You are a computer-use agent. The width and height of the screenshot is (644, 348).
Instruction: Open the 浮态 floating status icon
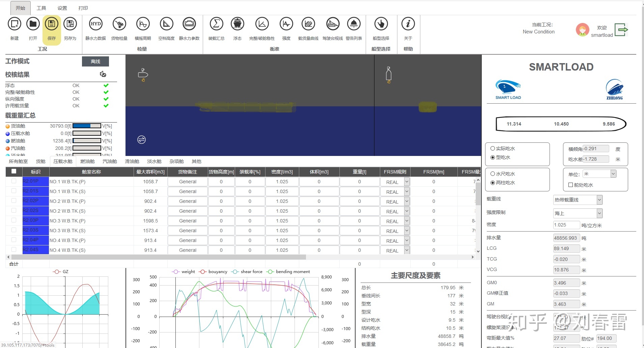[237, 24]
